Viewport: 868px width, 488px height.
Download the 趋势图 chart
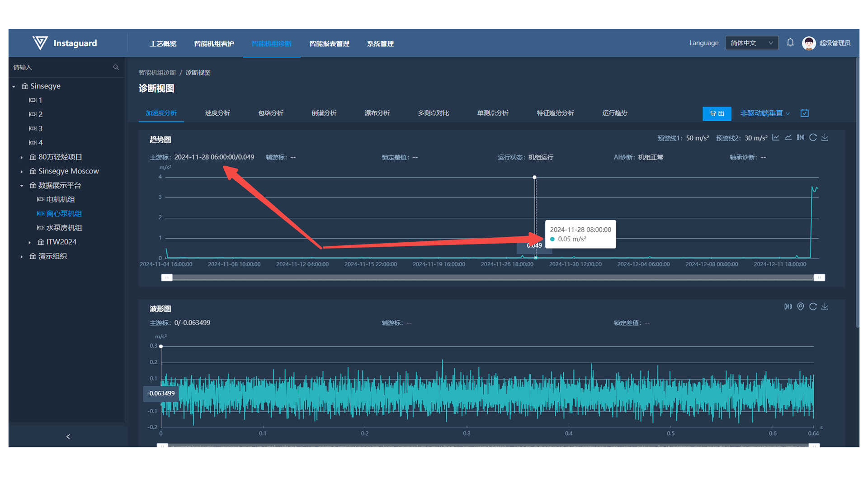point(825,137)
